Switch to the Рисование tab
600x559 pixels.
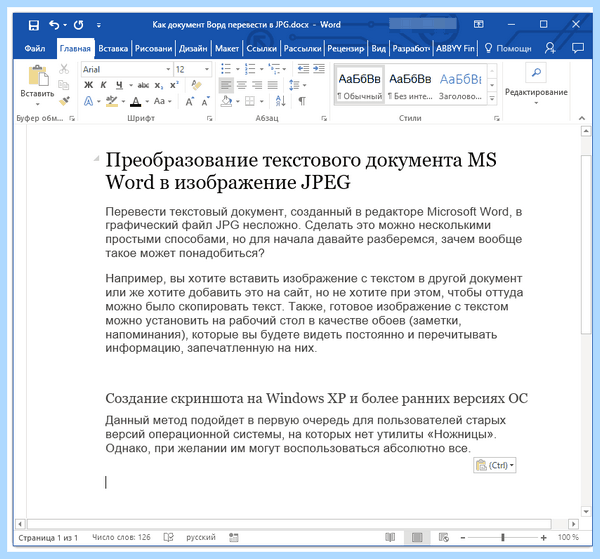click(153, 49)
